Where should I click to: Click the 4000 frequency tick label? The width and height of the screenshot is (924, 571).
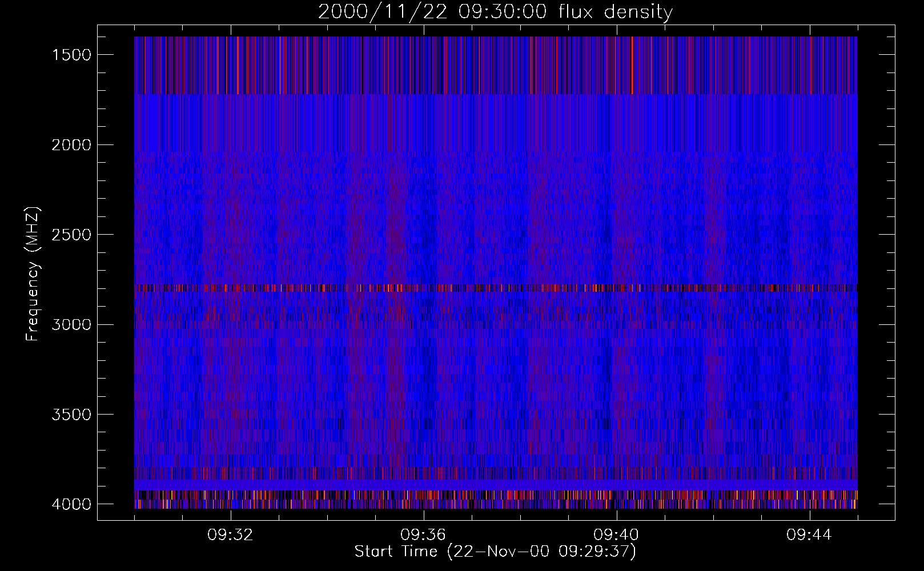point(71,504)
